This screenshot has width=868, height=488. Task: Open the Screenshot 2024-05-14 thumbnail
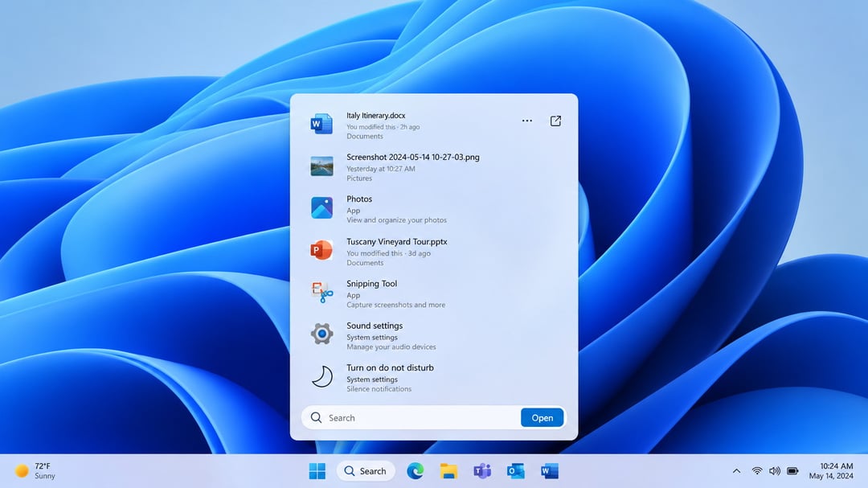321,166
